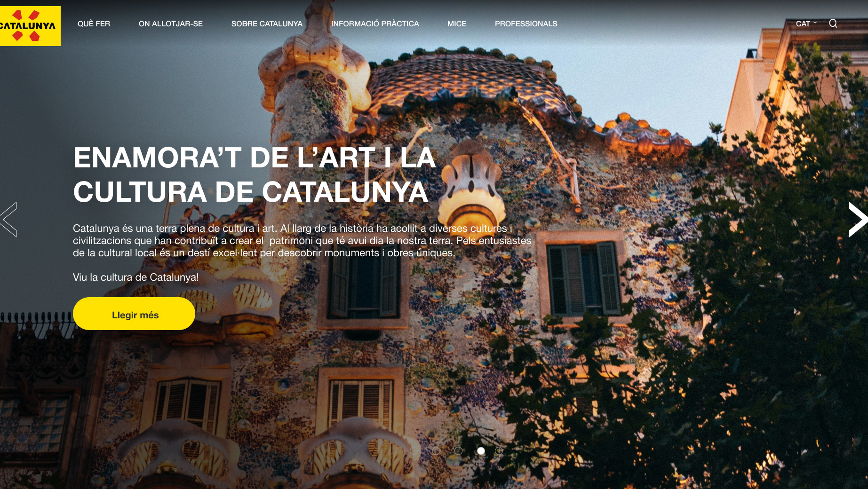Select the fifth carousel dot

coord(499,451)
